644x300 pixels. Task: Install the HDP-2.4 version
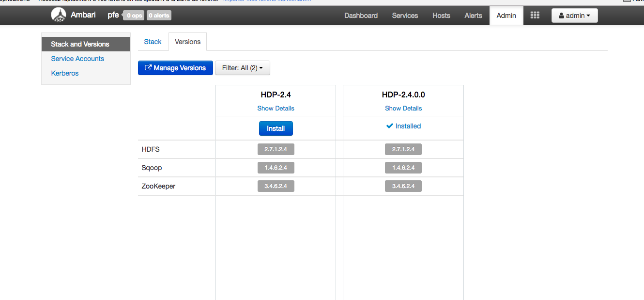point(276,128)
